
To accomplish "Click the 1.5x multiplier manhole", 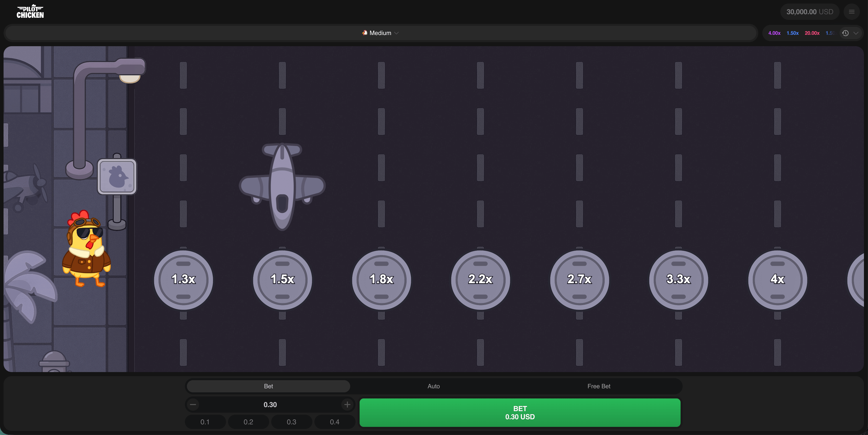I will click(x=282, y=280).
